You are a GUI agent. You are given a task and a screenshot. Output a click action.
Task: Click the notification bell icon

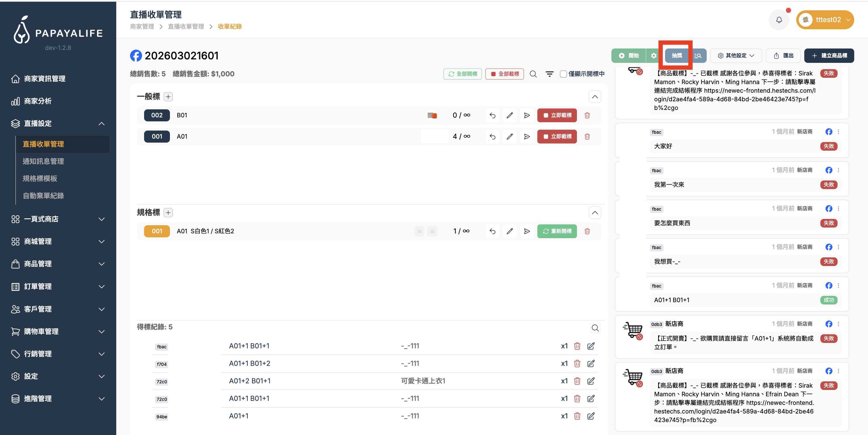pyautogui.click(x=779, y=20)
